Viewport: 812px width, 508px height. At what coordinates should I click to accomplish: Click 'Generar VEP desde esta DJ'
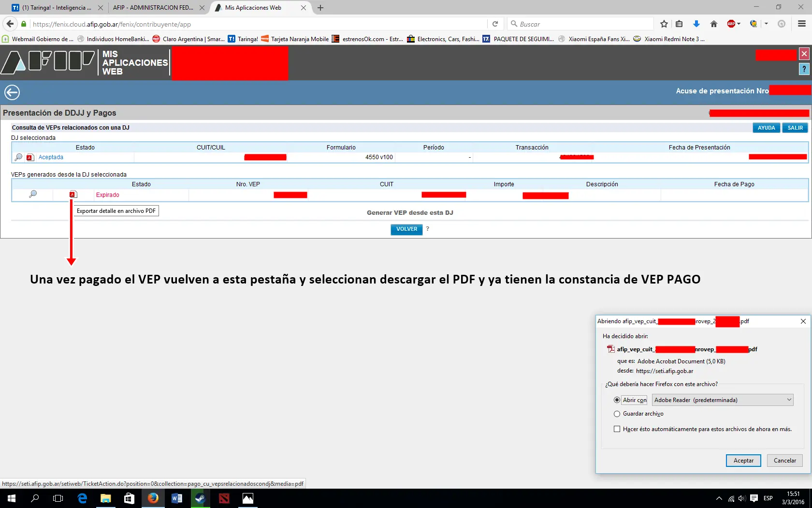pyautogui.click(x=410, y=212)
